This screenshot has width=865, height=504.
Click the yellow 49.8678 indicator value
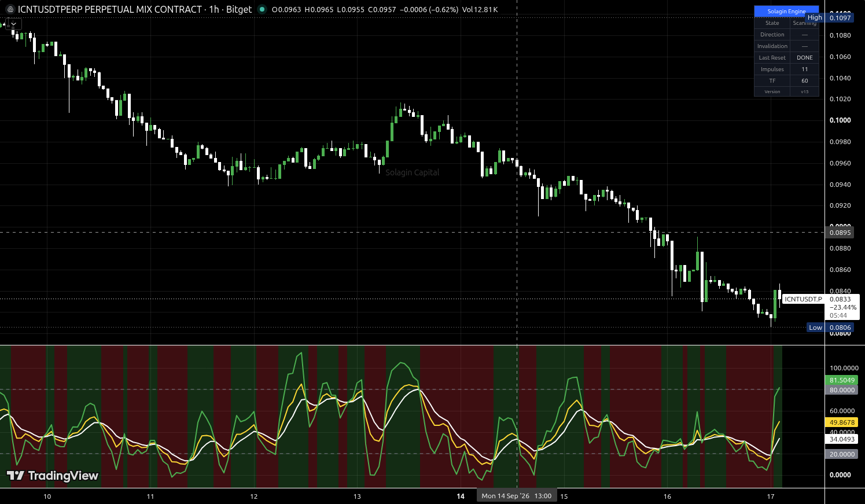pos(842,422)
